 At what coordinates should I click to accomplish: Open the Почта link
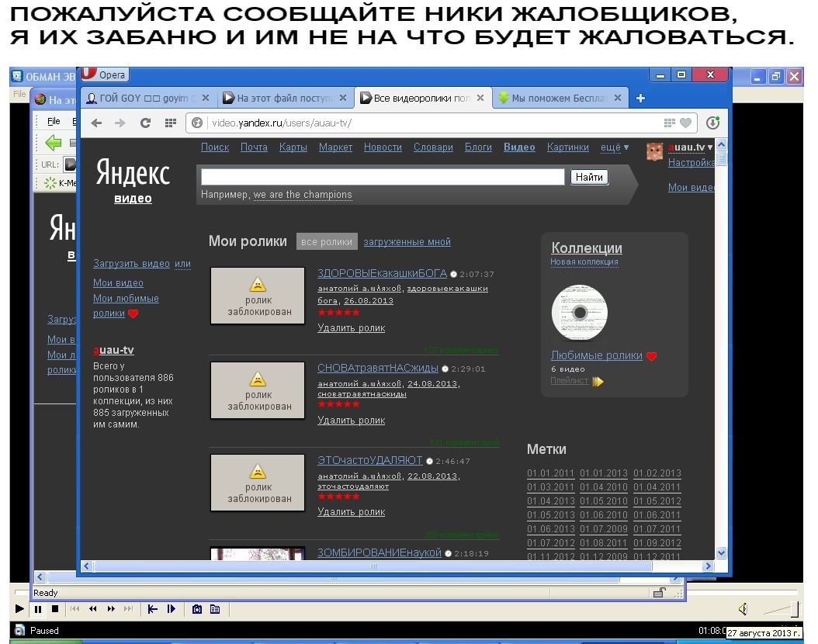click(x=254, y=147)
